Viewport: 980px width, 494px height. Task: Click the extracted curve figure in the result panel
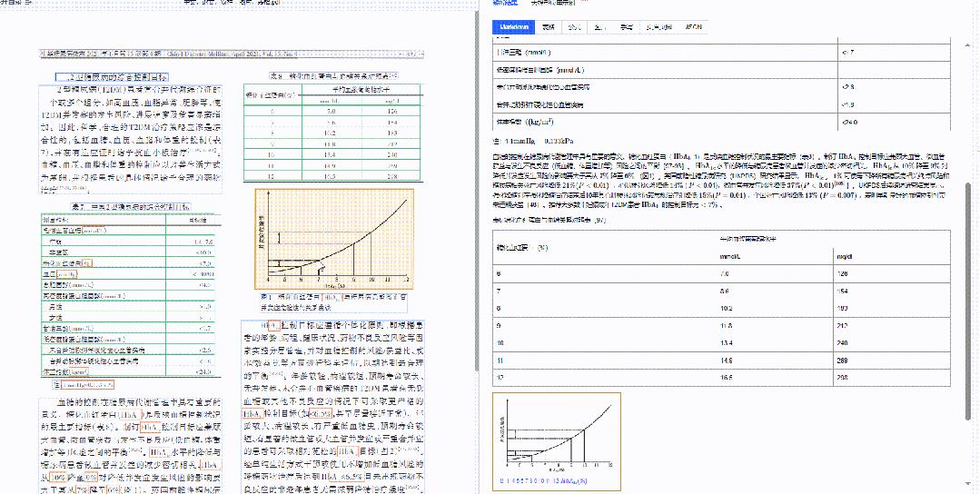[x=556, y=441]
